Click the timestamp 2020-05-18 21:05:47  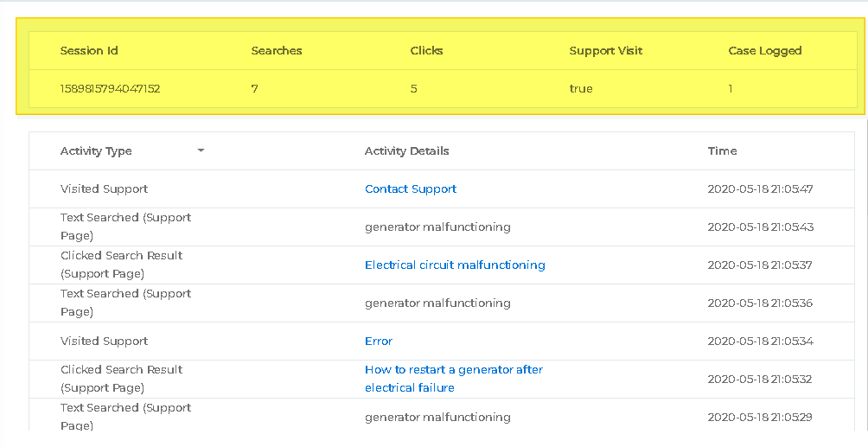pyautogui.click(x=760, y=188)
